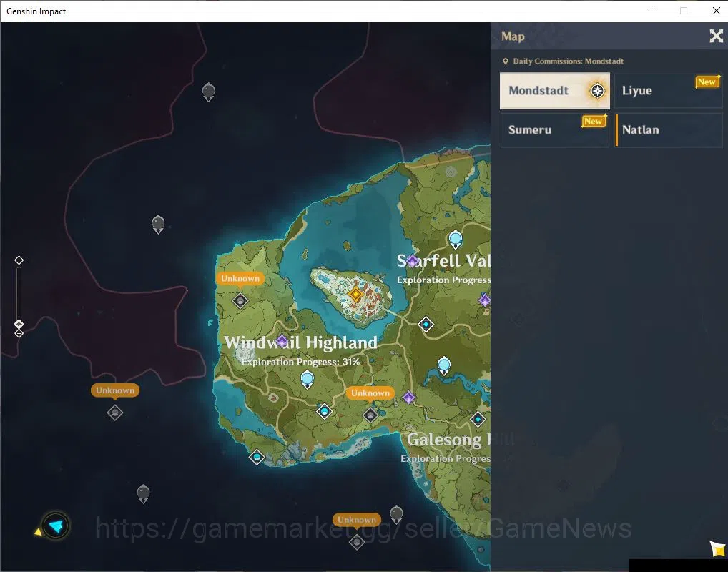Image resolution: width=728 pixels, height=572 pixels.
Task: Click the gray statue marker at top of sea
Action: click(209, 92)
